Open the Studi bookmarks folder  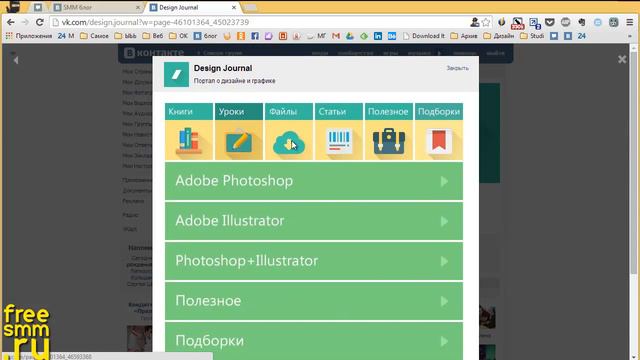(532, 36)
